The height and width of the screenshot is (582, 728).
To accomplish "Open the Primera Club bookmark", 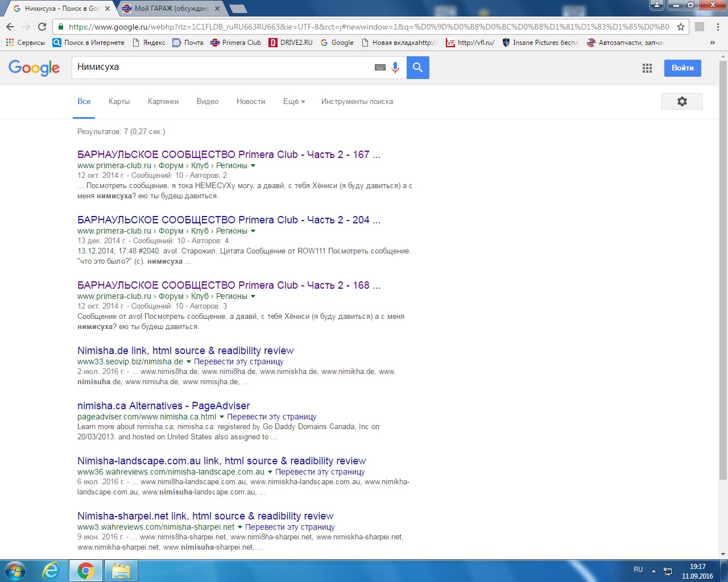I will pos(235,43).
